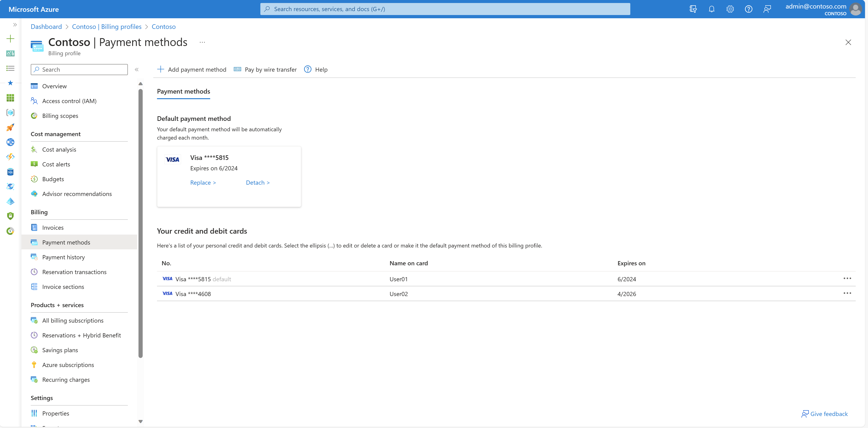
Task: Click Add payment method
Action: [192, 70]
